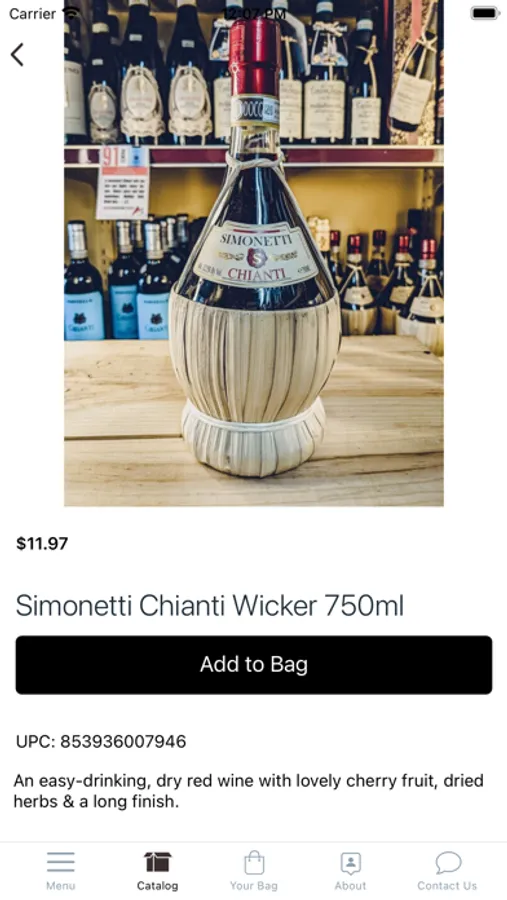Viewport: 507px width, 900px height.
Task: Open Your Bag shopping bag icon
Action: click(x=254, y=862)
